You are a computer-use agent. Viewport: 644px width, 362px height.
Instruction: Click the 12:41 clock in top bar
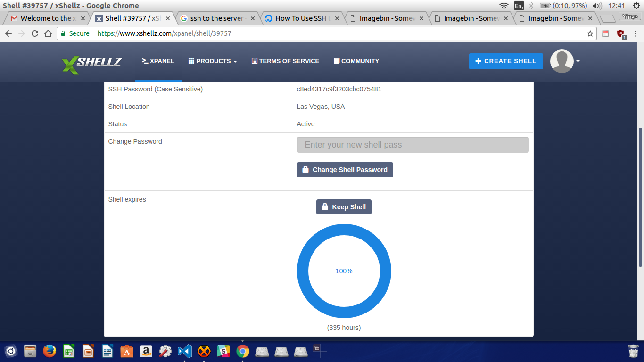point(617,6)
